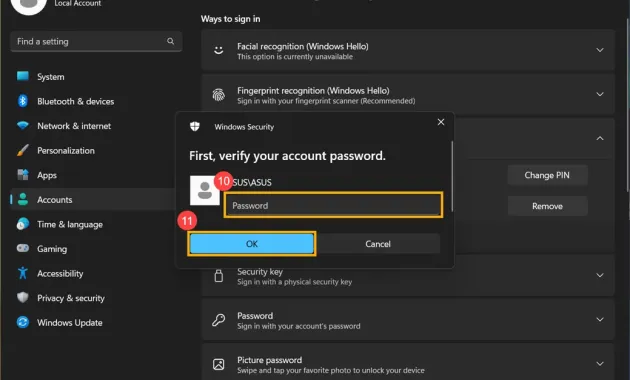
Task: Click the Change PIN button
Action: (x=547, y=175)
